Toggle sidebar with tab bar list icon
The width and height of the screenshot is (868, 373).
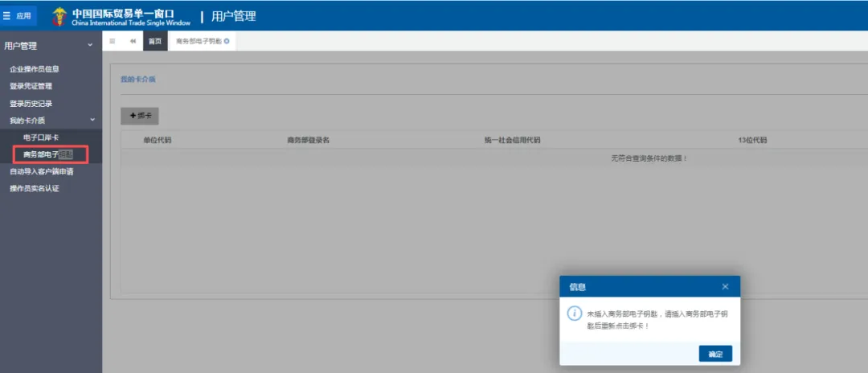pyautogui.click(x=113, y=41)
